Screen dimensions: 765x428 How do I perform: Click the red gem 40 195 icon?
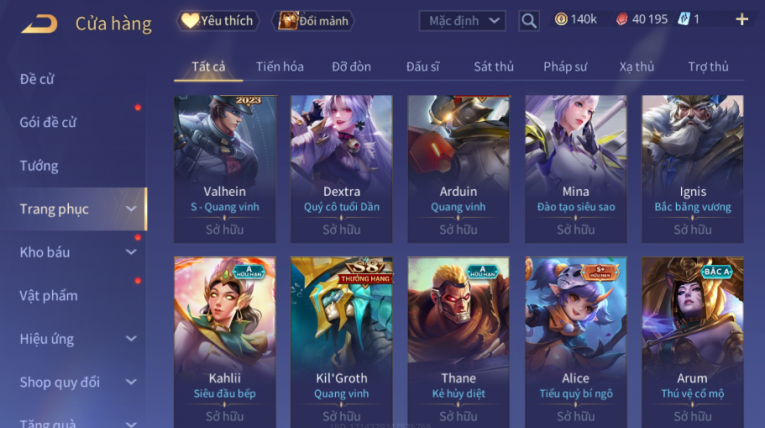click(x=622, y=20)
